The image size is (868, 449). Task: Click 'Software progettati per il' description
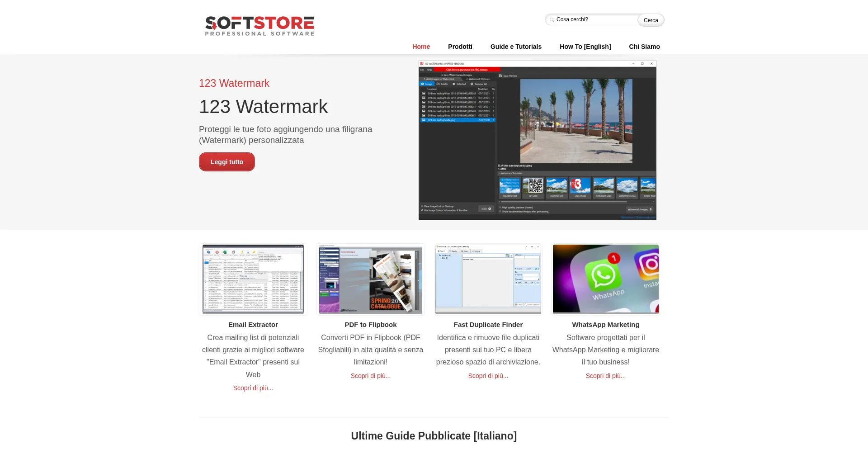(606, 350)
